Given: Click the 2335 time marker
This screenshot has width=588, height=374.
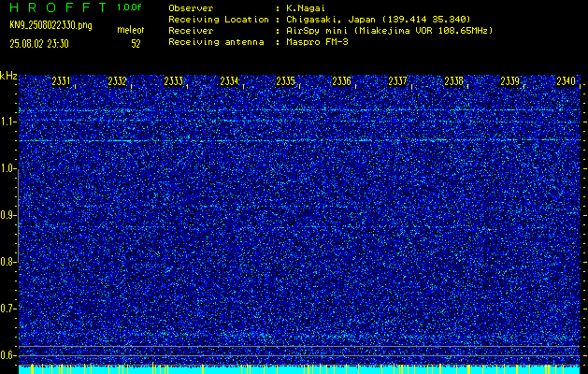Looking at the screenshot, I should [x=286, y=81].
